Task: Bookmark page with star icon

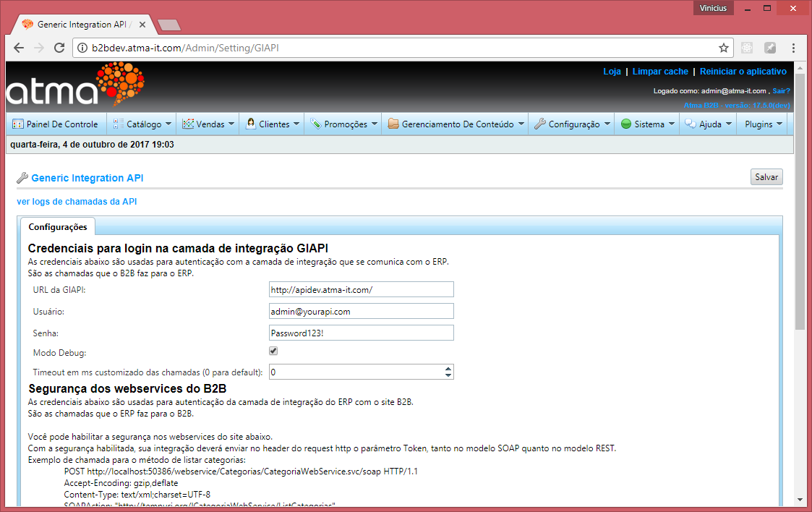Action: [x=724, y=48]
